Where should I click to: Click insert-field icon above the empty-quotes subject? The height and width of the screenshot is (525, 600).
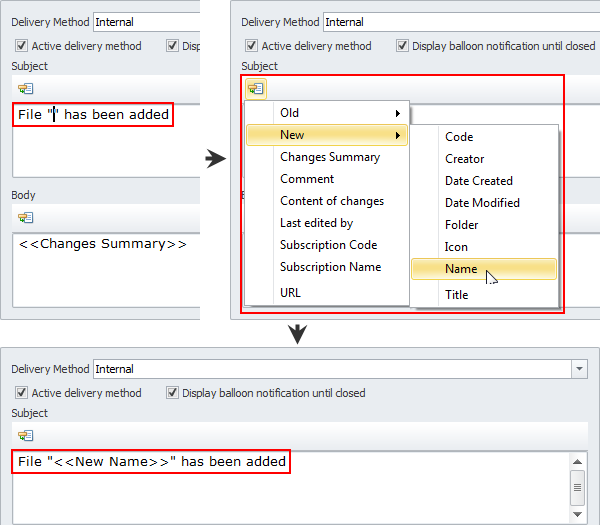[x=25, y=88]
